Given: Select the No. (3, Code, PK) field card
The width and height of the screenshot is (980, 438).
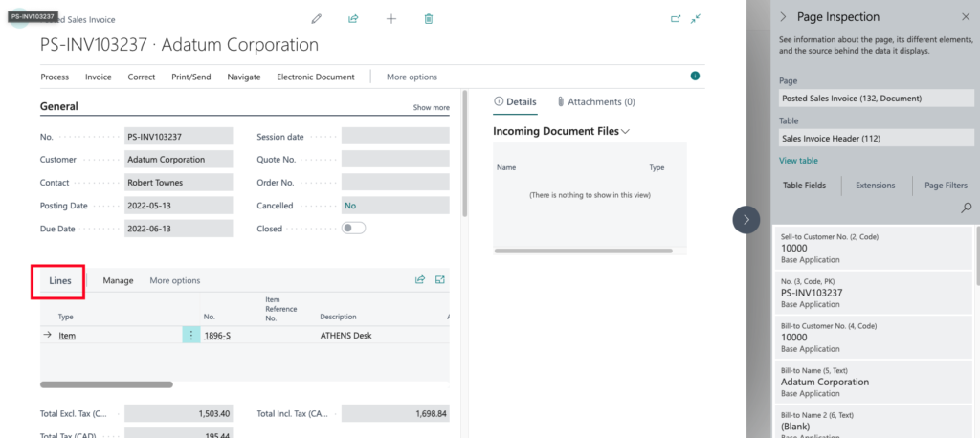Looking at the screenshot, I should click(873, 293).
